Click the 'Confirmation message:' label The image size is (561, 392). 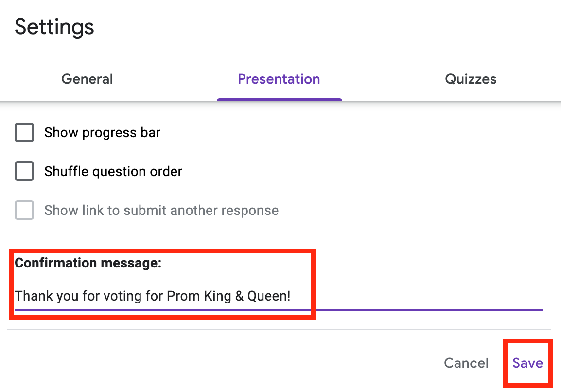tap(88, 263)
